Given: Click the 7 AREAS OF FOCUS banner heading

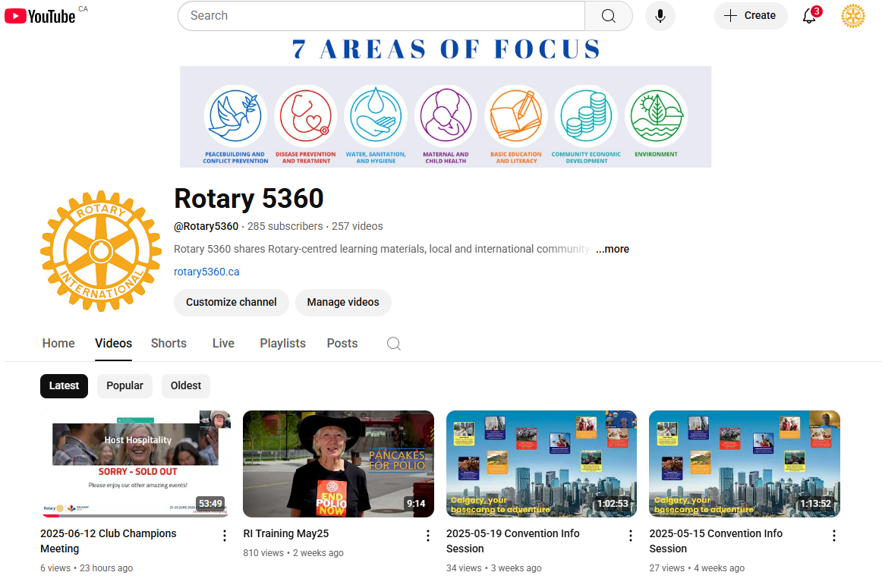Looking at the screenshot, I should [x=446, y=49].
